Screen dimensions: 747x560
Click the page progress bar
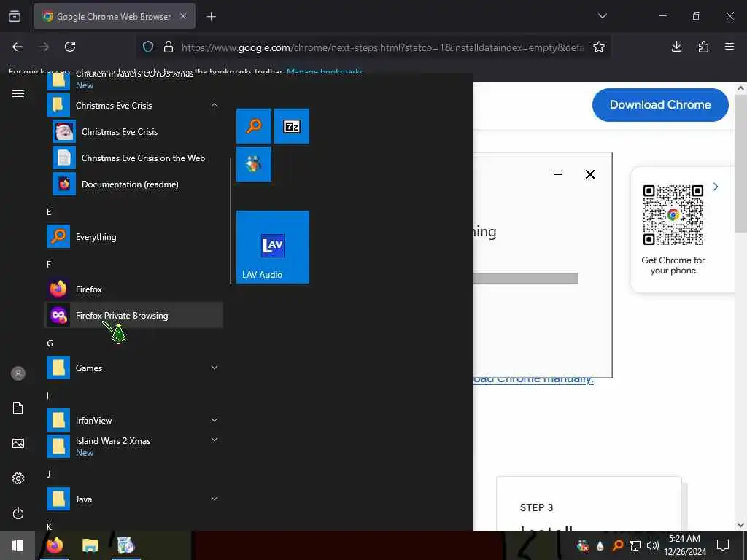click(x=525, y=278)
